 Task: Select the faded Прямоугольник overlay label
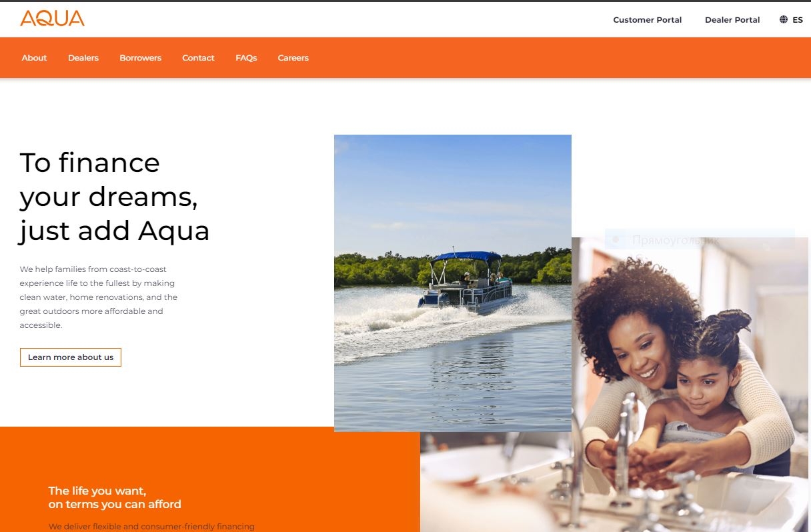click(x=675, y=240)
